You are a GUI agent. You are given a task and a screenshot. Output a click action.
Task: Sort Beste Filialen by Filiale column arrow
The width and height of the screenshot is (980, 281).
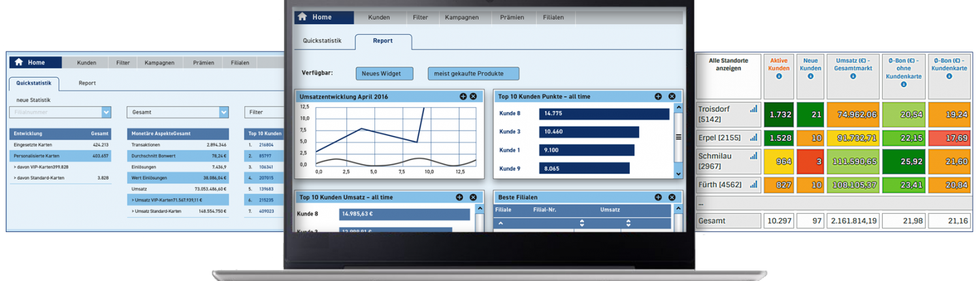[501, 223]
